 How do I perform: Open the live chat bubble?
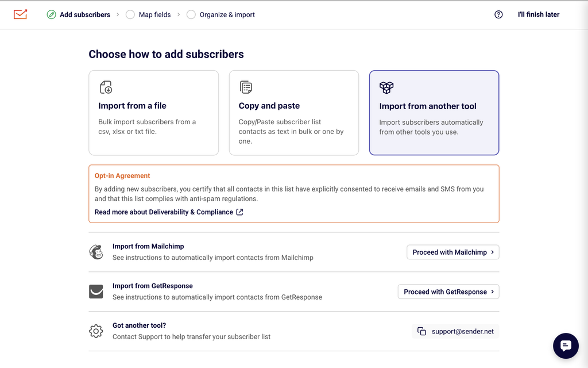coord(566,346)
